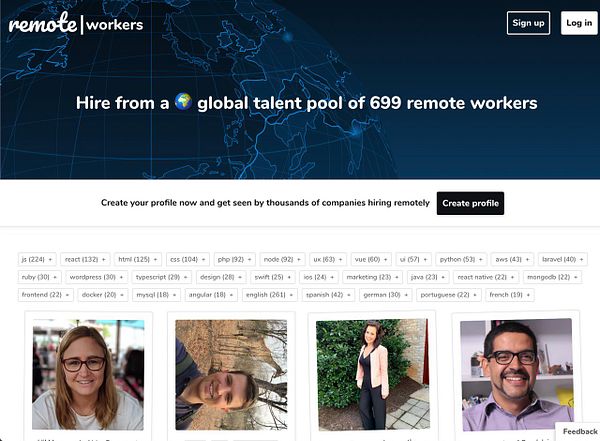Click the Sign up button
Viewport: 600px width, 441px height.
coord(528,23)
